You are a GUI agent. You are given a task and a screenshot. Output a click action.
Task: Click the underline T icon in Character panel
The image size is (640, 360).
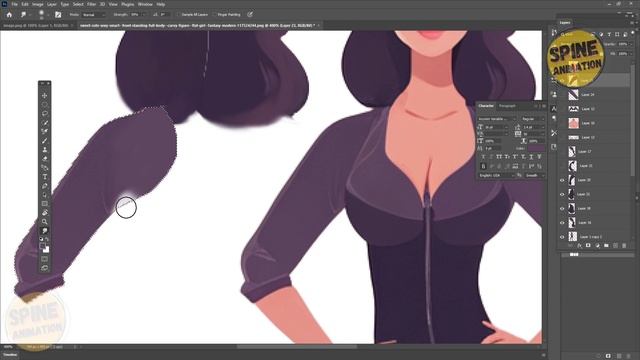click(x=531, y=157)
